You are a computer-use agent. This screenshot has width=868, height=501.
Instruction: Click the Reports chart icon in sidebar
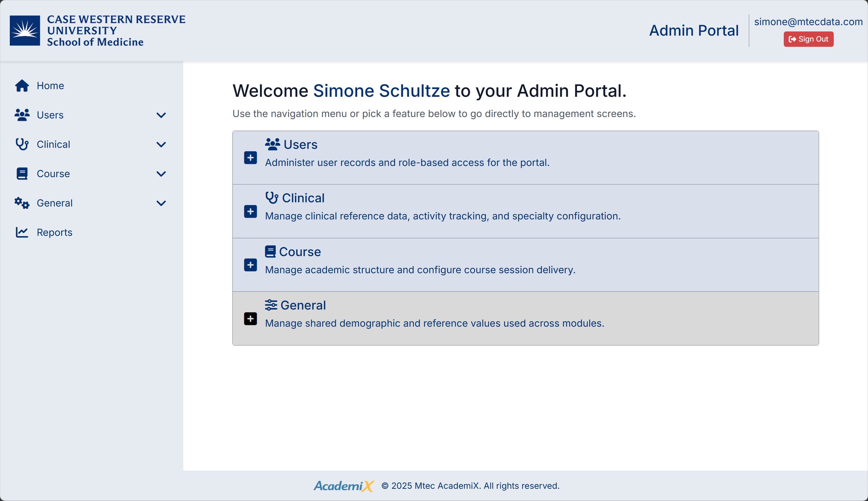tap(22, 232)
